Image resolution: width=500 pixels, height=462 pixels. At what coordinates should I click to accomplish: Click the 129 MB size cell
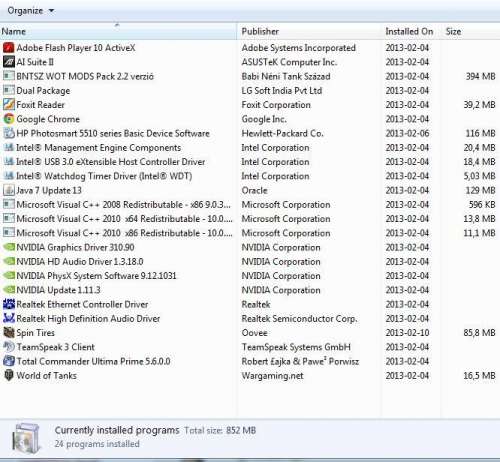click(x=480, y=190)
